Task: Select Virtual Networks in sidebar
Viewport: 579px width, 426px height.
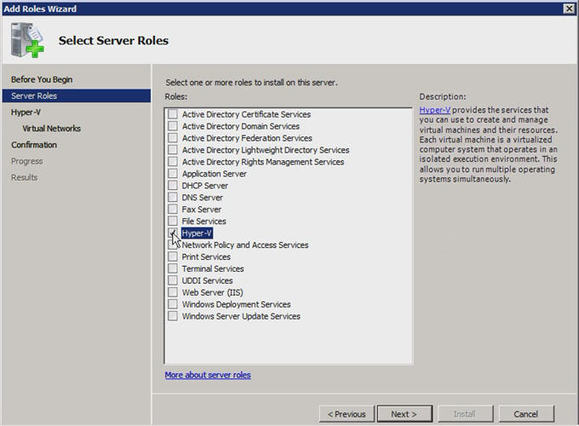Action: [x=51, y=128]
